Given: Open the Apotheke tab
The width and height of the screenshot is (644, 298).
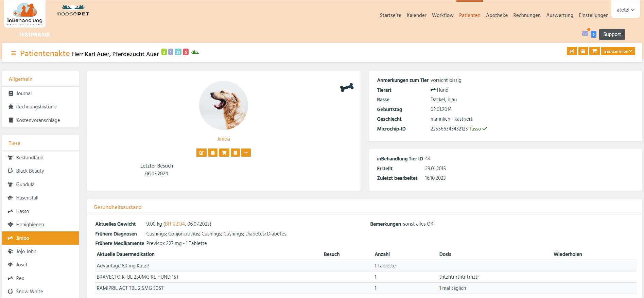Looking at the screenshot, I should point(497,15).
